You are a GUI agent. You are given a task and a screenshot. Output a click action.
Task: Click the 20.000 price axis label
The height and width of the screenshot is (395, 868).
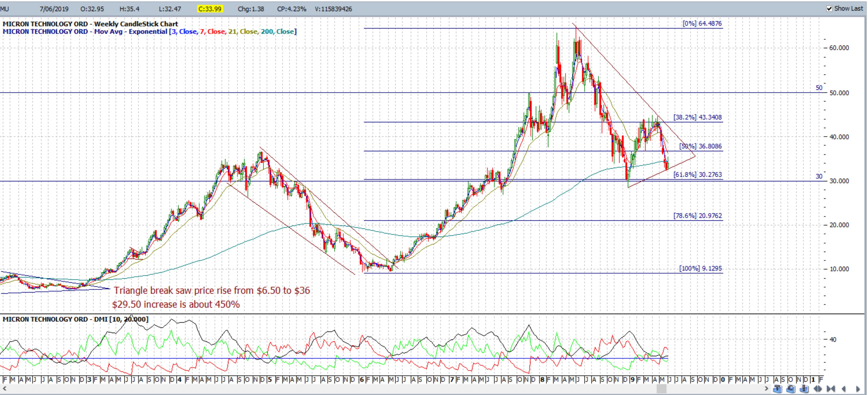[x=839, y=225]
